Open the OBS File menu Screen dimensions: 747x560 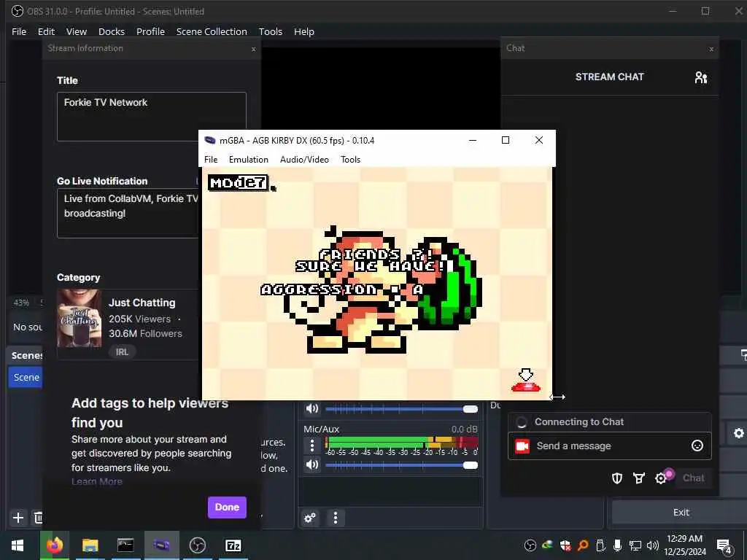click(x=19, y=31)
